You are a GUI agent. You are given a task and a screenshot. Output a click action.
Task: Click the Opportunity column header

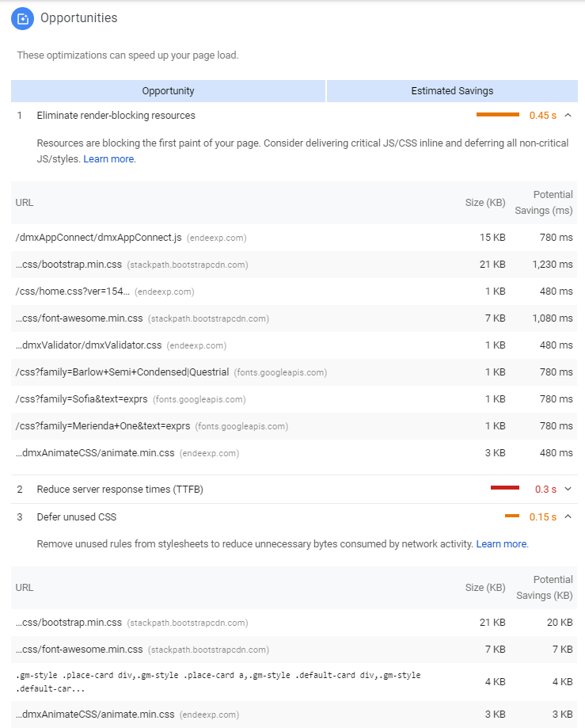point(168,91)
